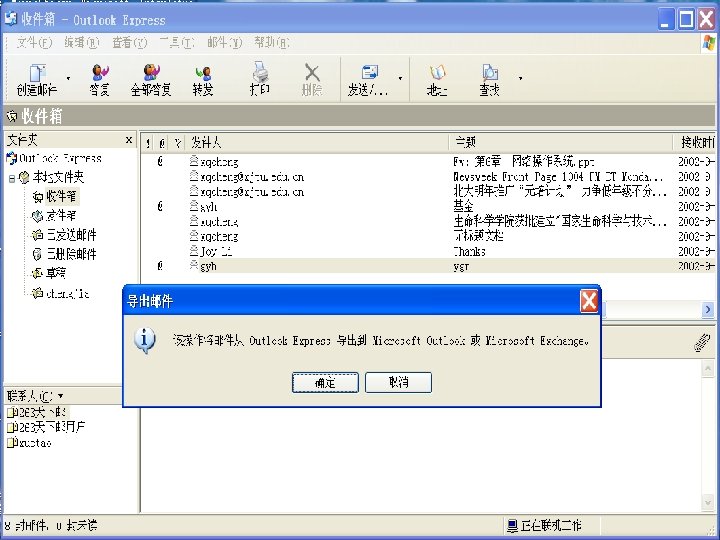720x540 pixels.
Task: Select the 草稿 folder in the tree
Action: coord(49,273)
